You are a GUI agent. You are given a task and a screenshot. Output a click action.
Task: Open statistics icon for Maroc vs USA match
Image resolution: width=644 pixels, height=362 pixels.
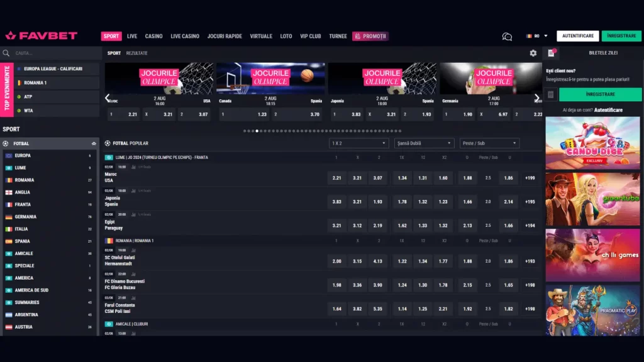pyautogui.click(x=133, y=167)
